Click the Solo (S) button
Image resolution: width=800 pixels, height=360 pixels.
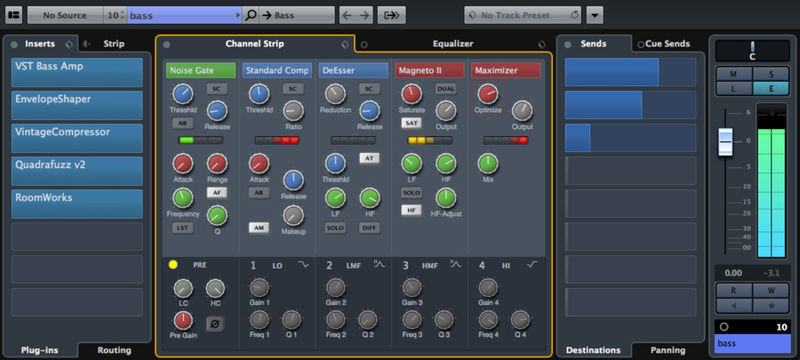coord(771,74)
